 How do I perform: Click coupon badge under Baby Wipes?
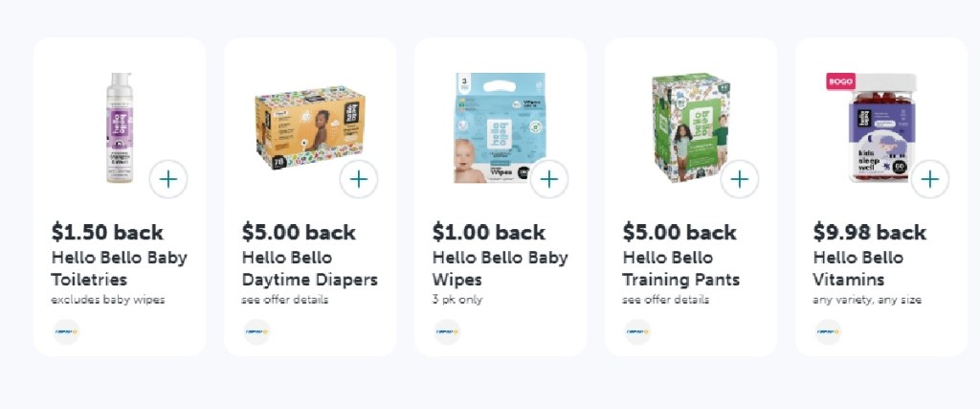click(x=447, y=331)
